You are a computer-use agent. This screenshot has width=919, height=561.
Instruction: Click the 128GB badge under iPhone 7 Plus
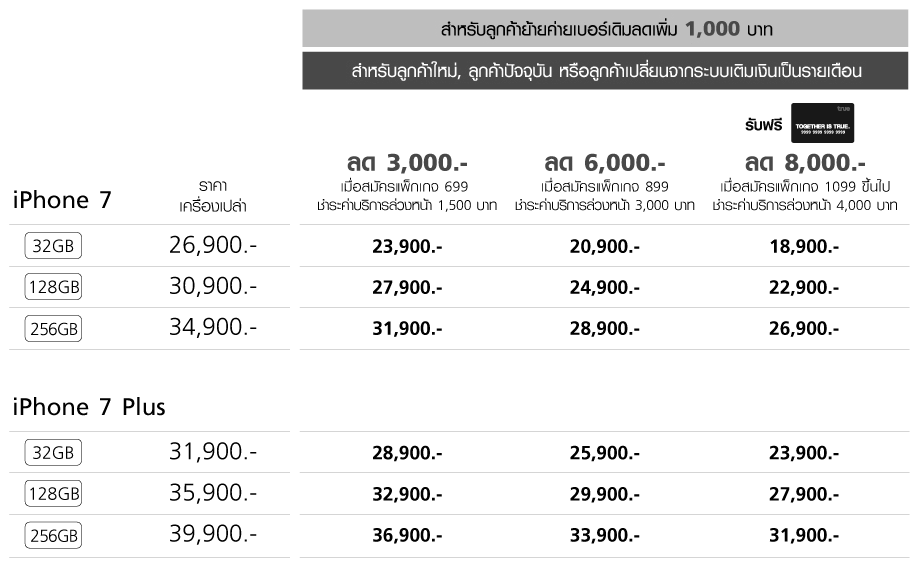click(54, 494)
